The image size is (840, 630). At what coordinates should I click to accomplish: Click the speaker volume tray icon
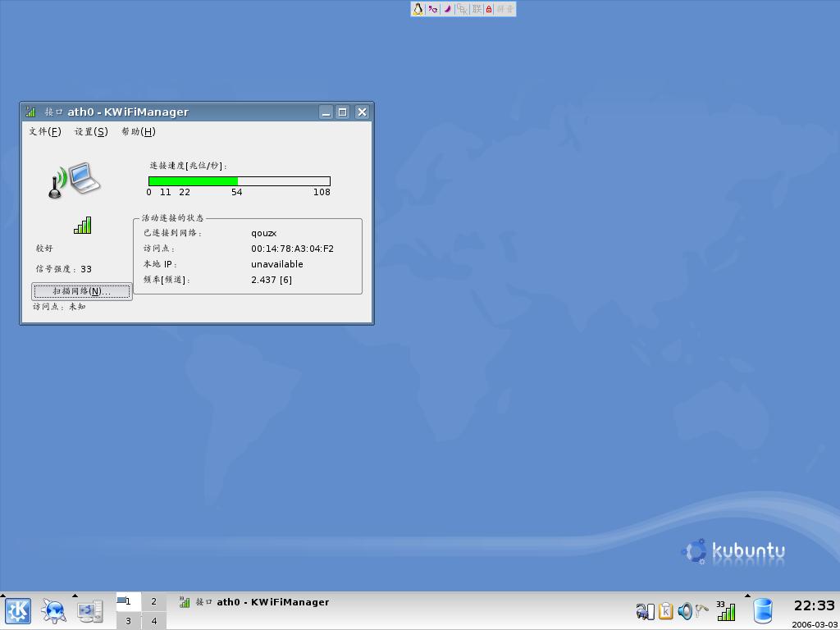(x=685, y=611)
